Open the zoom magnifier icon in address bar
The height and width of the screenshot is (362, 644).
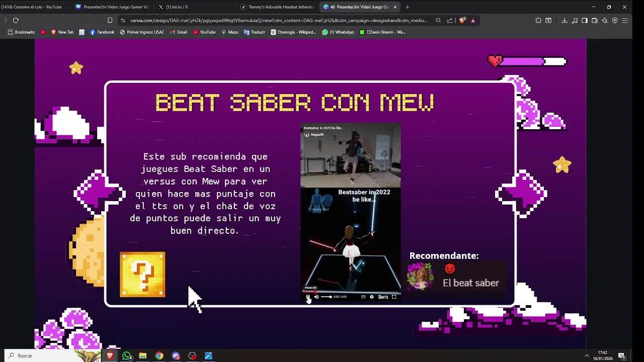pyautogui.click(x=438, y=21)
